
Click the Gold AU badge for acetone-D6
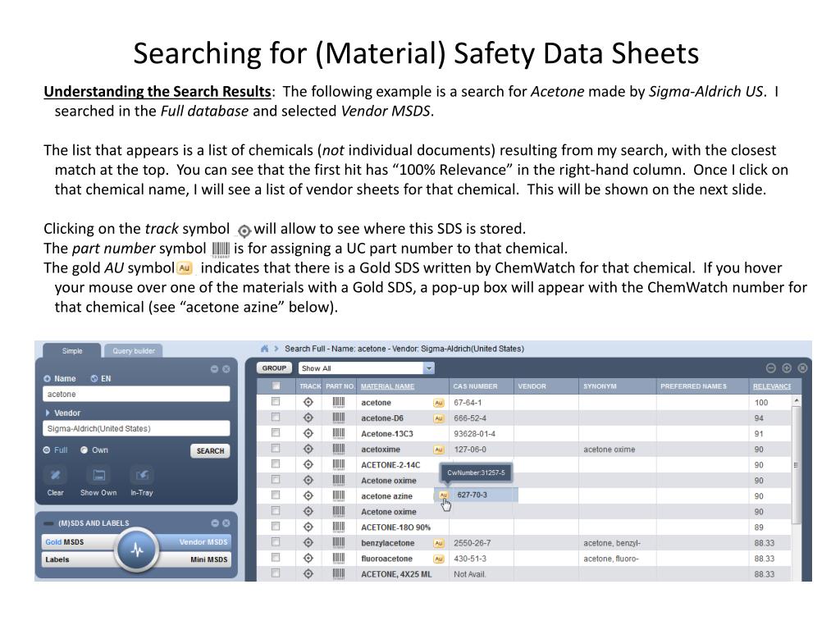coord(439,418)
